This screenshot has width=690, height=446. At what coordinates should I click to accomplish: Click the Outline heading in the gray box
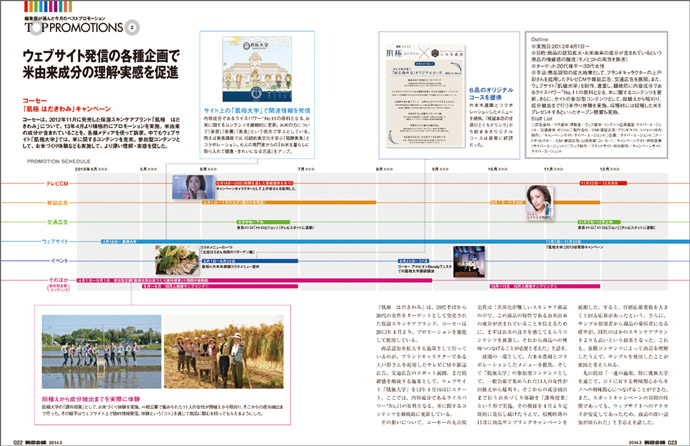pos(540,39)
